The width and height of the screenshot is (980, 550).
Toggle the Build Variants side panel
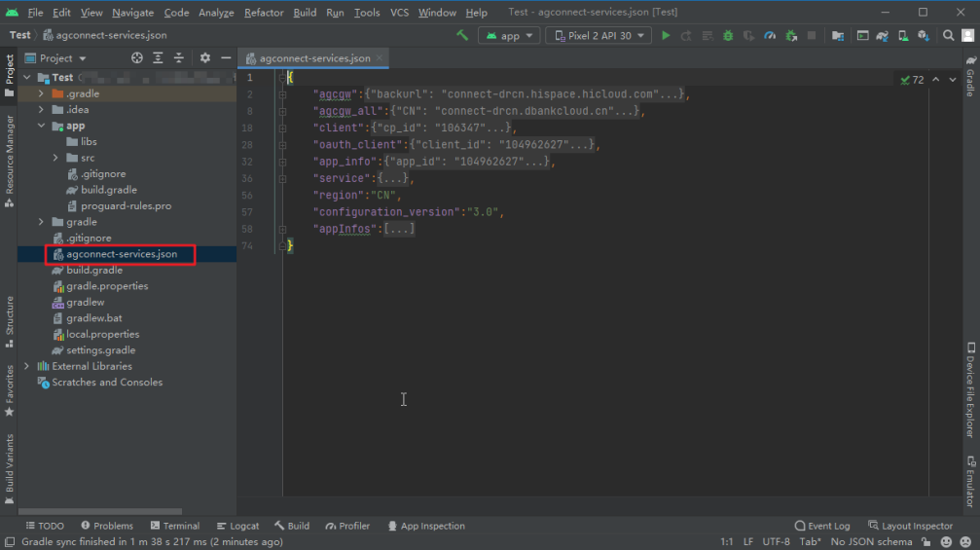(x=10, y=469)
